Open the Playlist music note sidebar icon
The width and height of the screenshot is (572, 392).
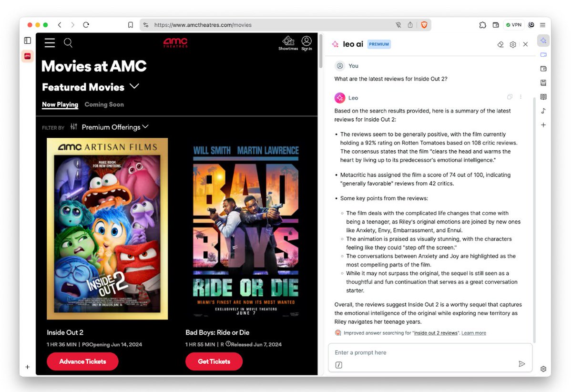click(x=543, y=111)
